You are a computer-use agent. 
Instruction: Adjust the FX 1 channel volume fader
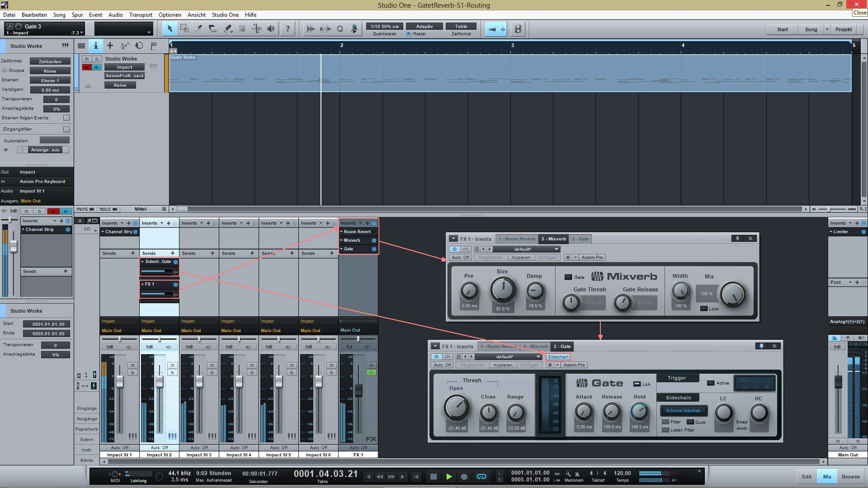tap(359, 390)
